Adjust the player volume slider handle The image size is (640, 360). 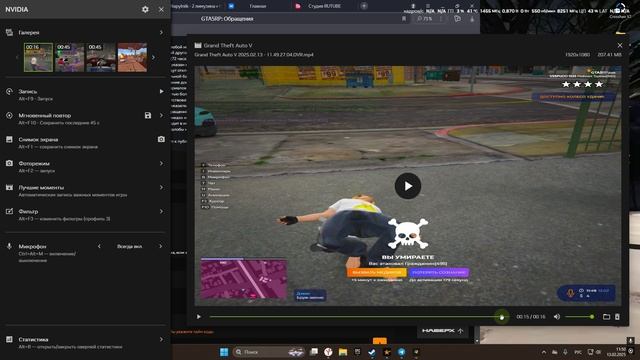click(x=592, y=317)
